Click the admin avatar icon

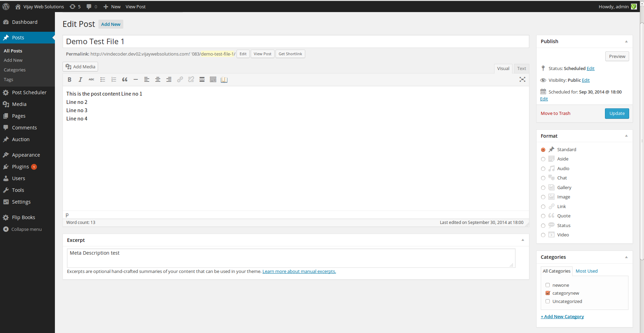[x=634, y=7]
